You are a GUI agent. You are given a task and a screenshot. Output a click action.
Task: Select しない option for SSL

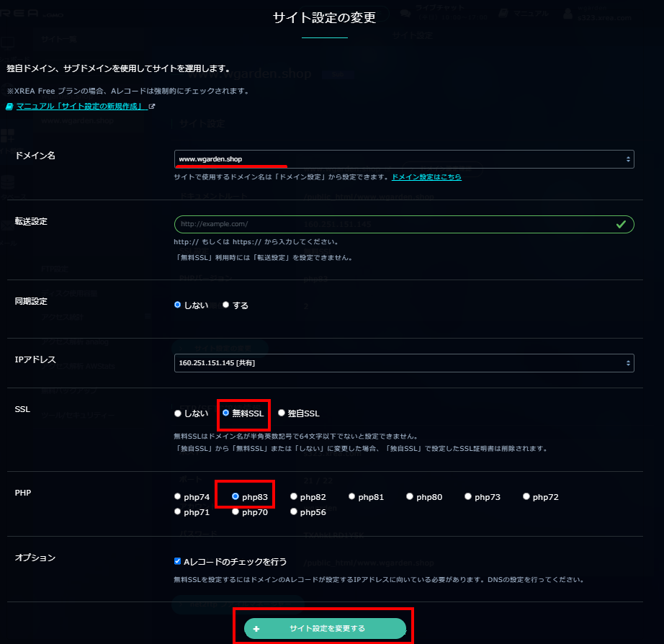tap(178, 413)
